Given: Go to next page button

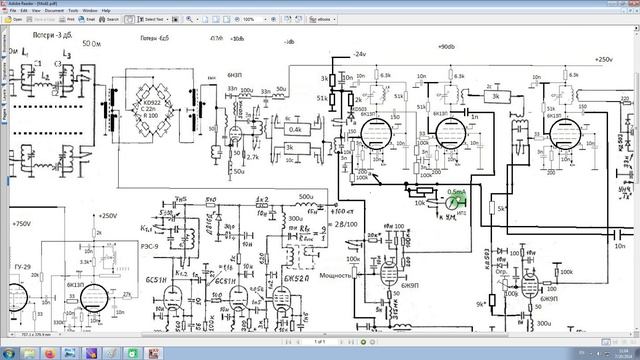Looking at the screenshot, I should 342,342.
